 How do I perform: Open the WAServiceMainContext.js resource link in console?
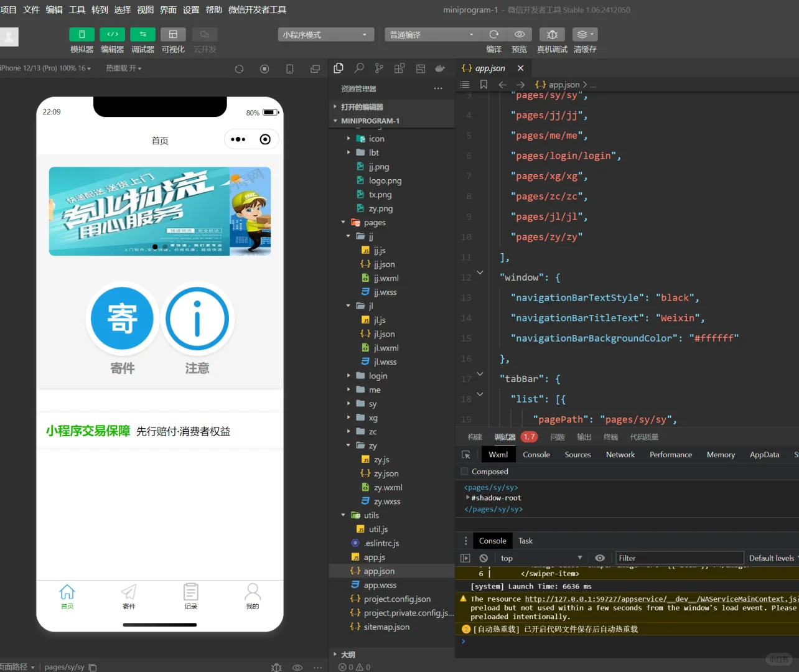[661, 599]
